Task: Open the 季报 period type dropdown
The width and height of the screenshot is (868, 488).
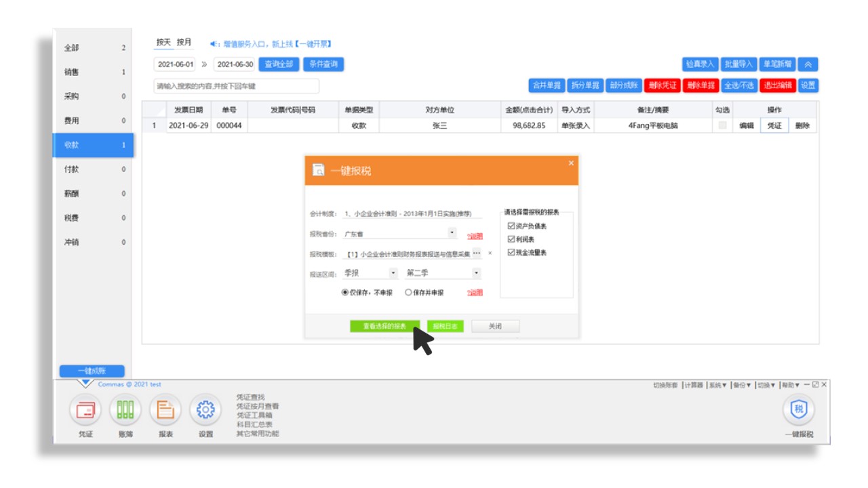Action: 393,273
